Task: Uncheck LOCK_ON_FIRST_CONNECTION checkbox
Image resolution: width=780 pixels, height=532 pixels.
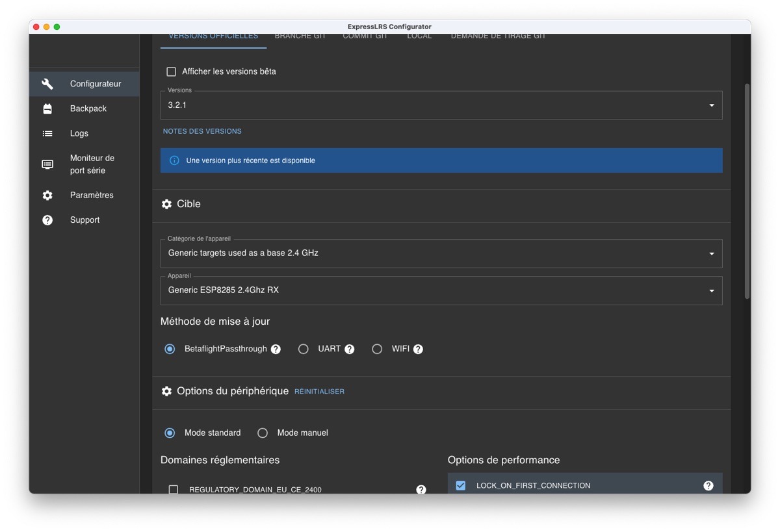Action: click(461, 485)
